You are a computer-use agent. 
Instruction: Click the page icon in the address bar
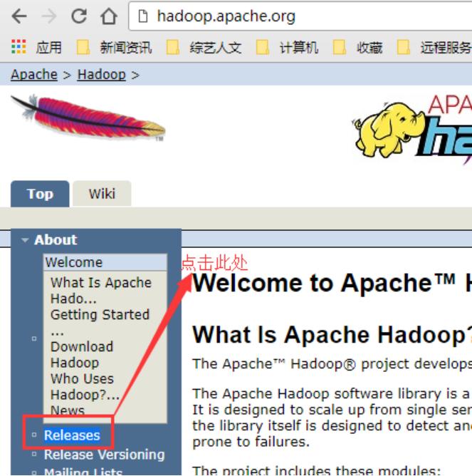pyautogui.click(x=143, y=16)
